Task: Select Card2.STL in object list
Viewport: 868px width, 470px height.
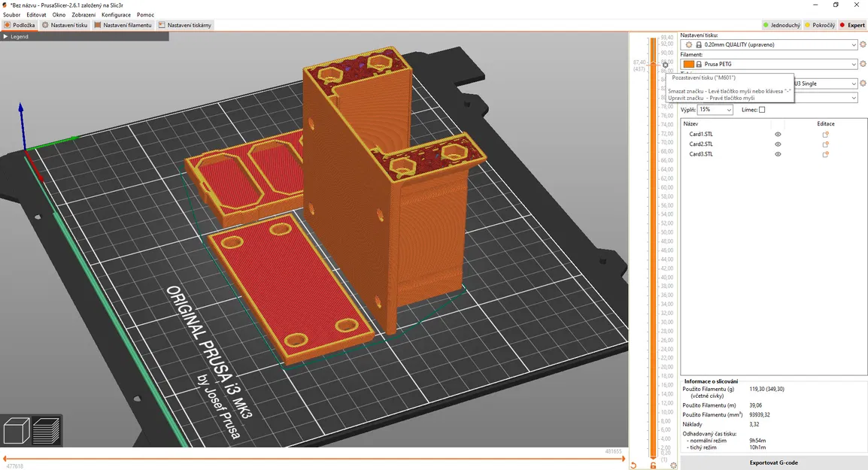Action: point(701,144)
